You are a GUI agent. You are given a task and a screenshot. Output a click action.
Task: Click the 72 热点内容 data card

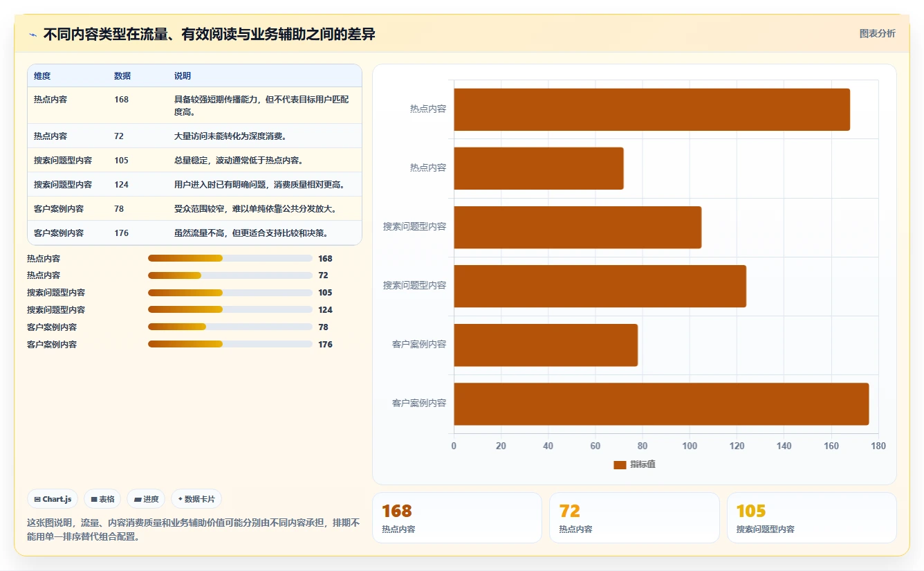coord(634,518)
